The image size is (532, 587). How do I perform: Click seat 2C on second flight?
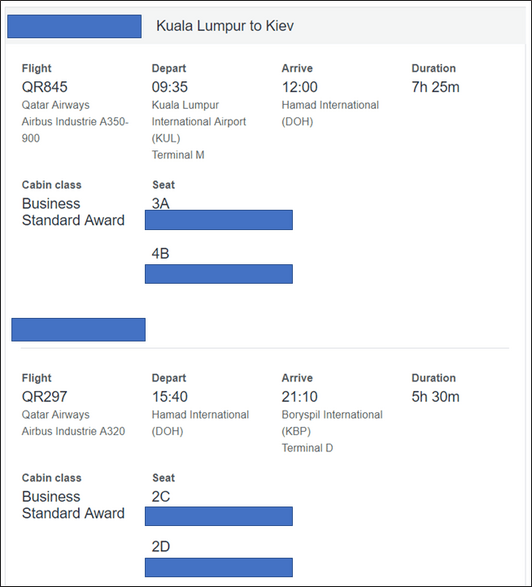click(x=161, y=496)
